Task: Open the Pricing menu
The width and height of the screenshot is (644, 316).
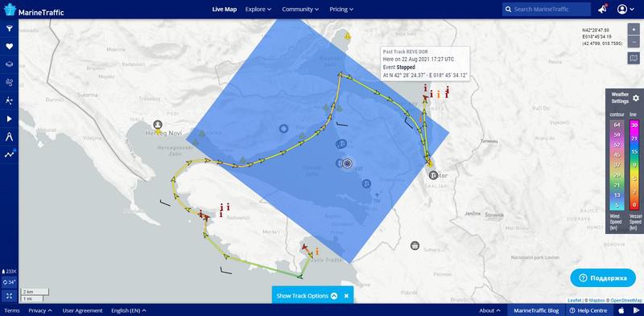Action: [341, 9]
